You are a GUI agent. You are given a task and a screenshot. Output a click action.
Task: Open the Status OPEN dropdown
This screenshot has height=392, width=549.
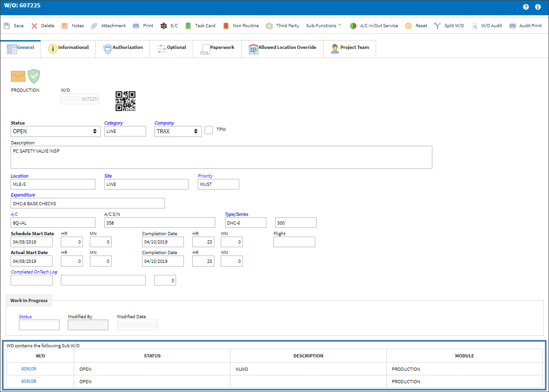click(x=56, y=131)
